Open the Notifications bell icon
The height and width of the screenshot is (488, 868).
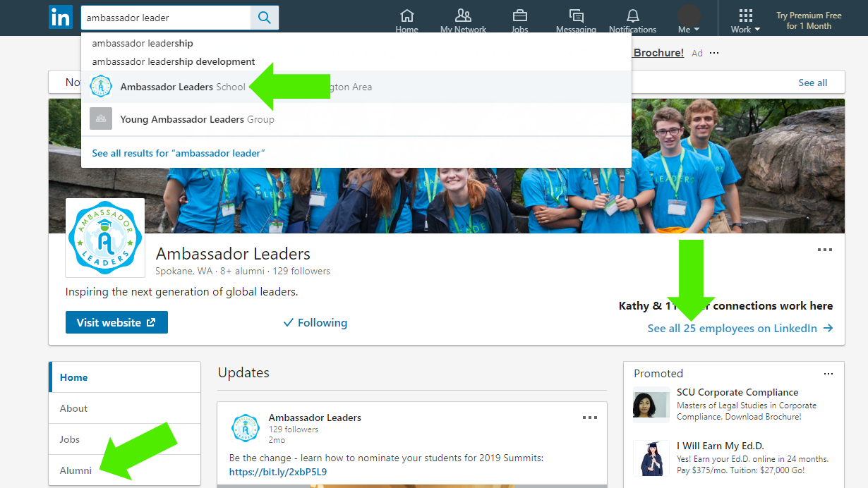[x=632, y=21]
